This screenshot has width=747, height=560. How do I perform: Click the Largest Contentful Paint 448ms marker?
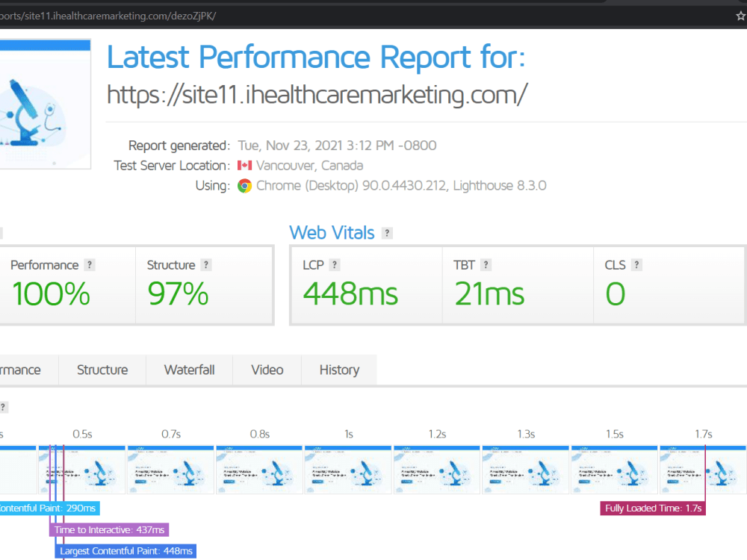click(x=125, y=551)
